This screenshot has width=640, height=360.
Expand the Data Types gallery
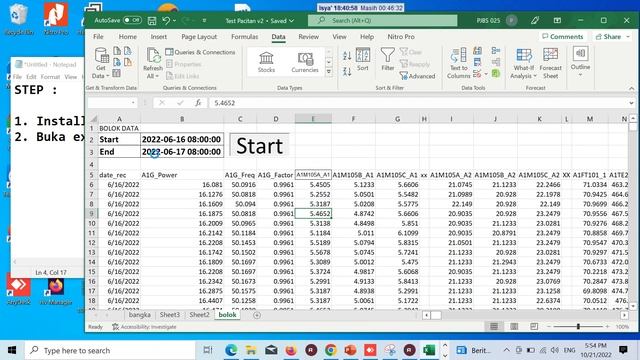coord(329,72)
